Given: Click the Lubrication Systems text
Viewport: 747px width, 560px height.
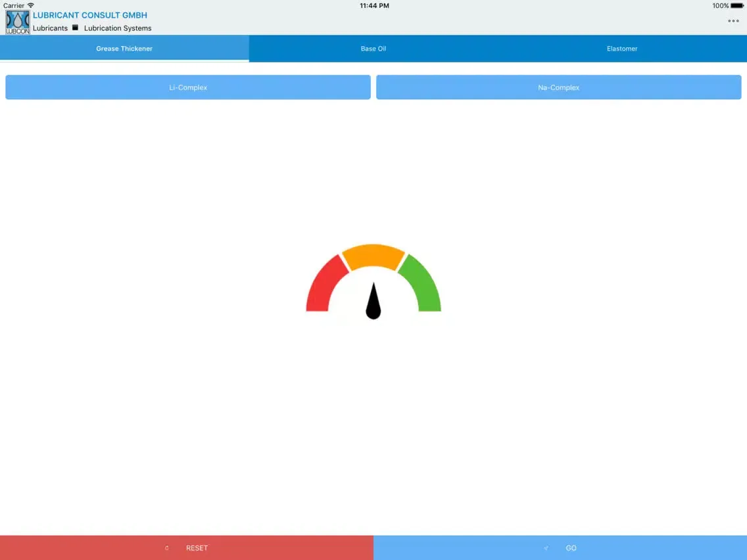Looking at the screenshot, I should pos(118,28).
